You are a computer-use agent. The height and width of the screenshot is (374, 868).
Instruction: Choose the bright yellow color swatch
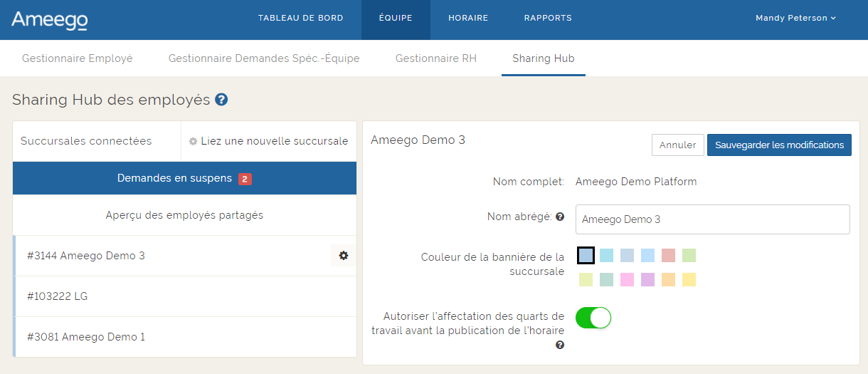pos(689,279)
